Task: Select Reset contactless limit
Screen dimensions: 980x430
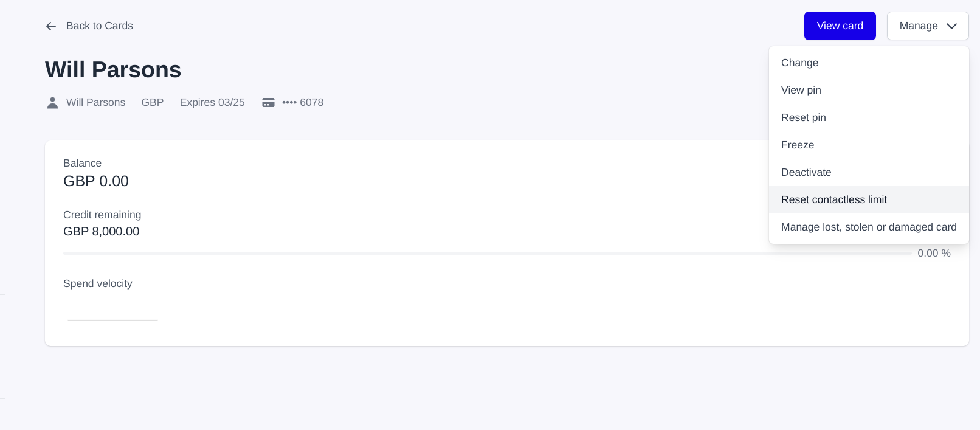Action: pos(833,199)
